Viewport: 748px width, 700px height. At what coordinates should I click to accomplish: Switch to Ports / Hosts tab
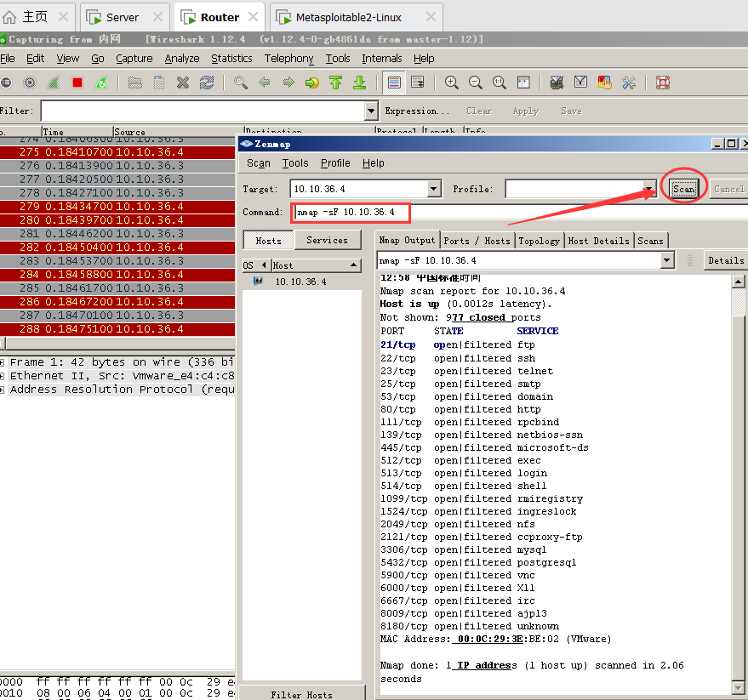pyautogui.click(x=477, y=241)
